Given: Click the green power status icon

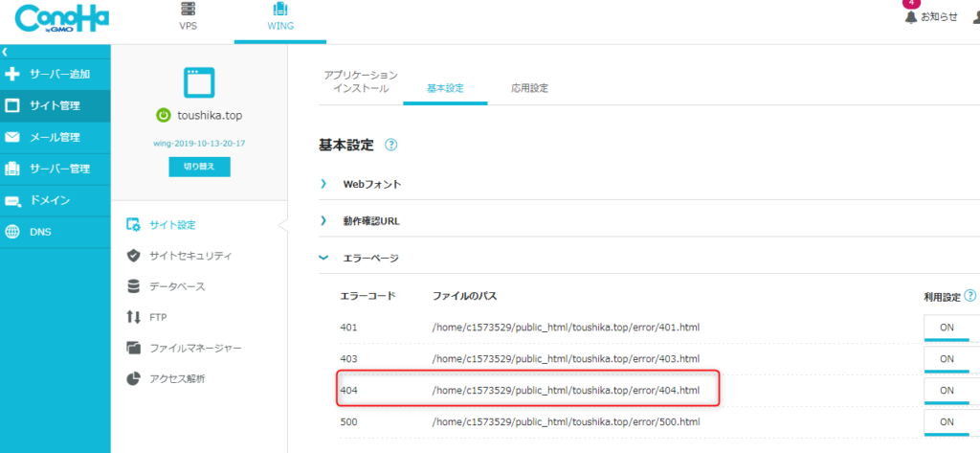Looking at the screenshot, I should (x=164, y=115).
